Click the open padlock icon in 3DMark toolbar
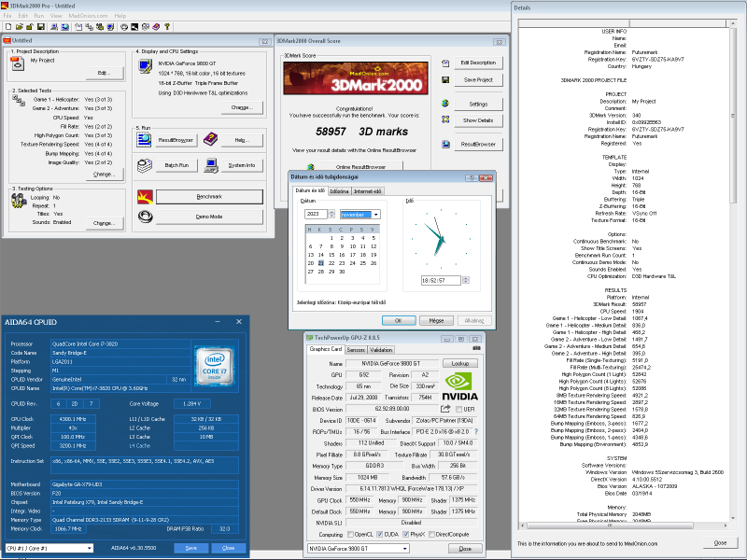747x560 pixels. [30, 27]
